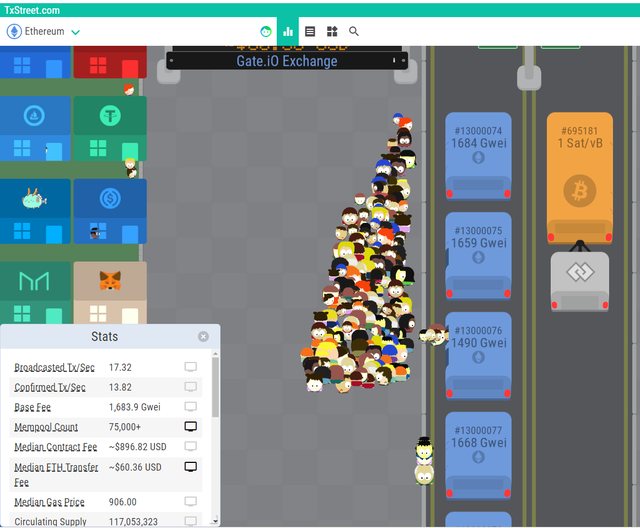The image size is (640, 528).
Task: Select orange Bitcoin bus #695181
Action: coord(580,178)
